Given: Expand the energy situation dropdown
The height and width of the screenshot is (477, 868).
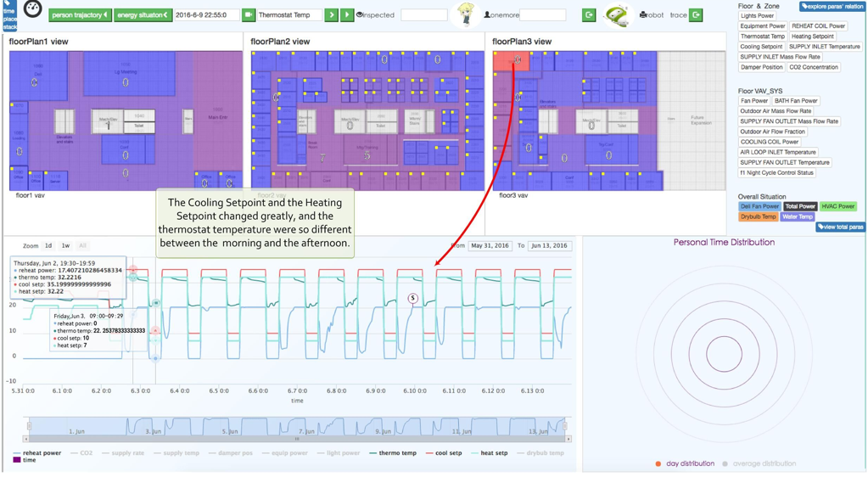Looking at the screenshot, I should pyautogui.click(x=143, y=15).
